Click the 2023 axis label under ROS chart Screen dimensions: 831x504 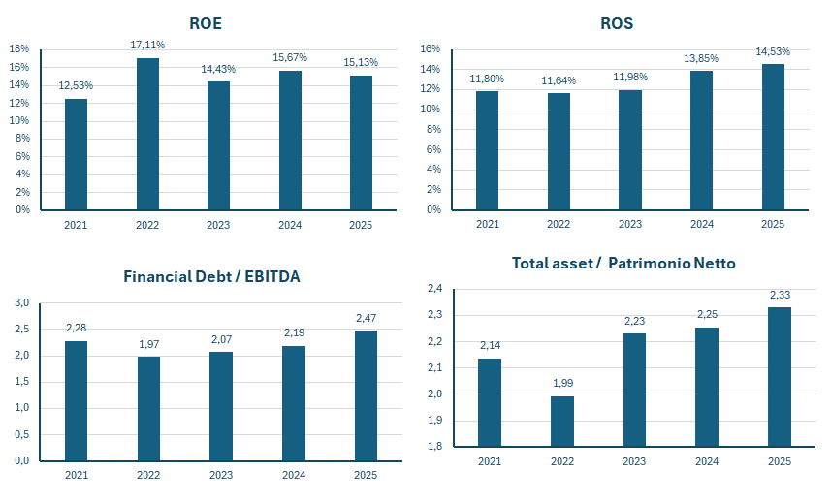pyautogui.click(x=630, y=224)
